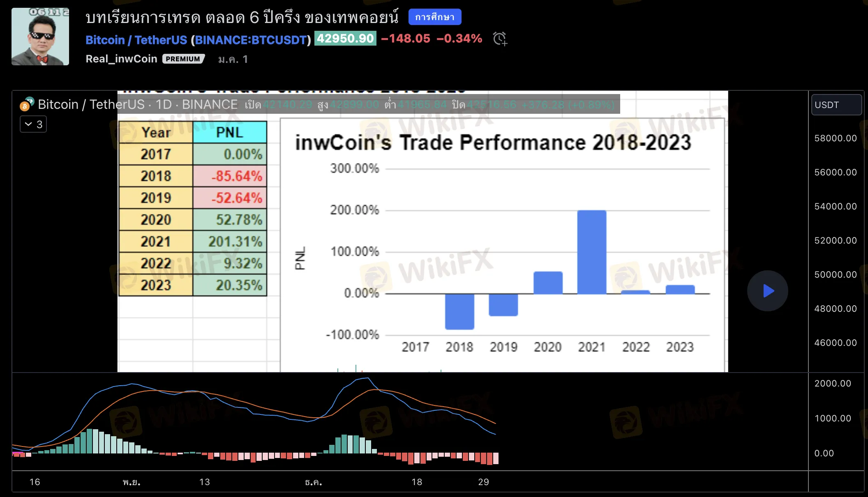Image resolution: width=868 pixels, height=497 pixels.
Task: Click the post title headline text
Action: (x=242, y=17)
